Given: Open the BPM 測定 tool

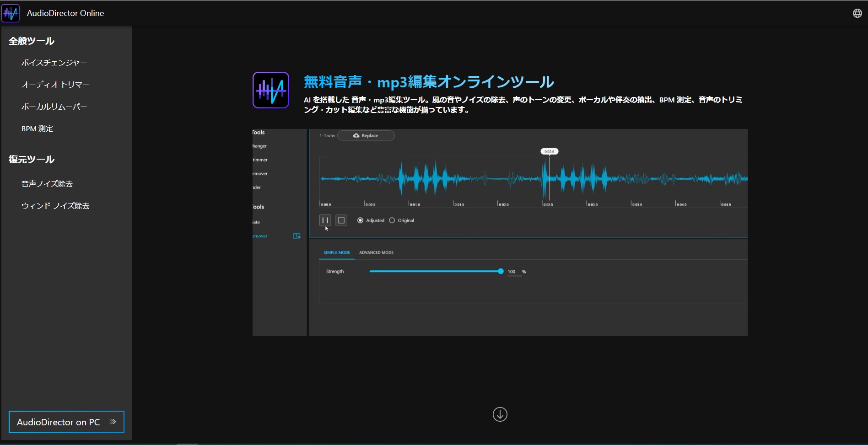Looking at the screenshot, I should (38, 129).
